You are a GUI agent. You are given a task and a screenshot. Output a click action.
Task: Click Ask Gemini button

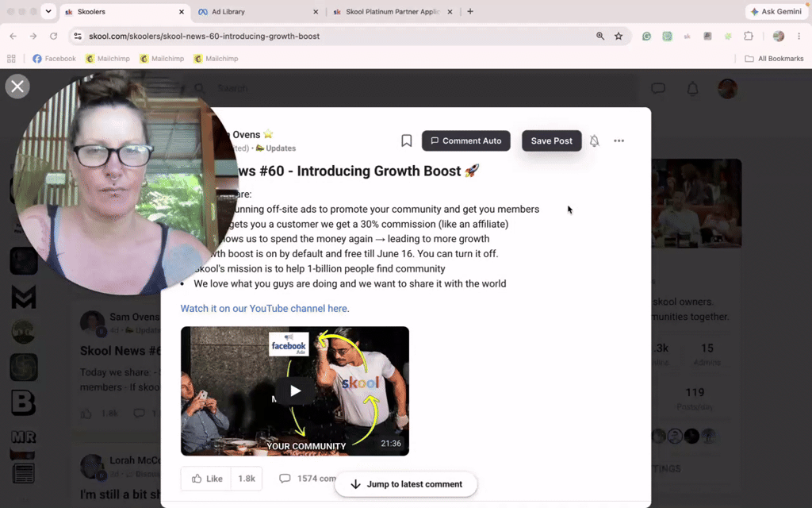click(x=776, y=11)
